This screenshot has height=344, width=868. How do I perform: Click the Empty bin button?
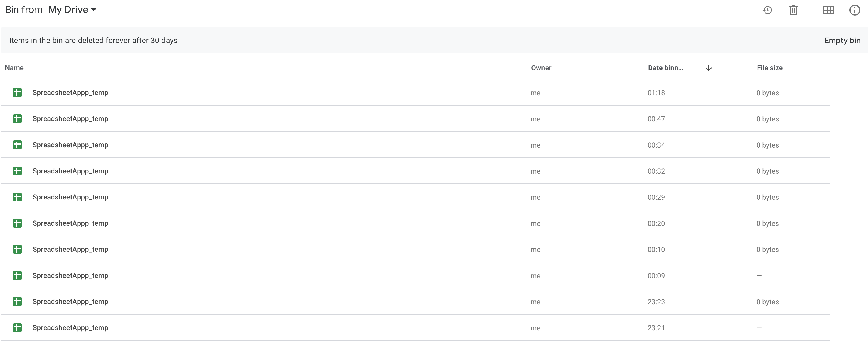[x=842, y=41]
